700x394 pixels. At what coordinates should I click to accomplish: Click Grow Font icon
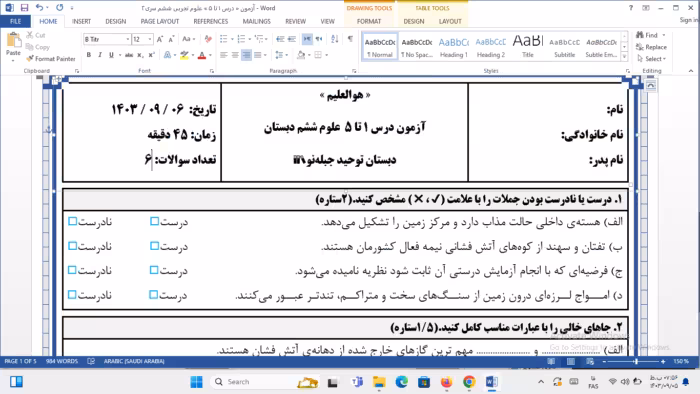159,39
